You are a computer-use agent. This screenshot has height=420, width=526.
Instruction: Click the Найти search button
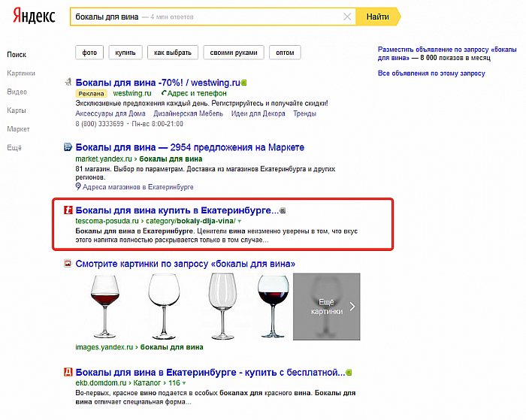(x=378, y=17)
